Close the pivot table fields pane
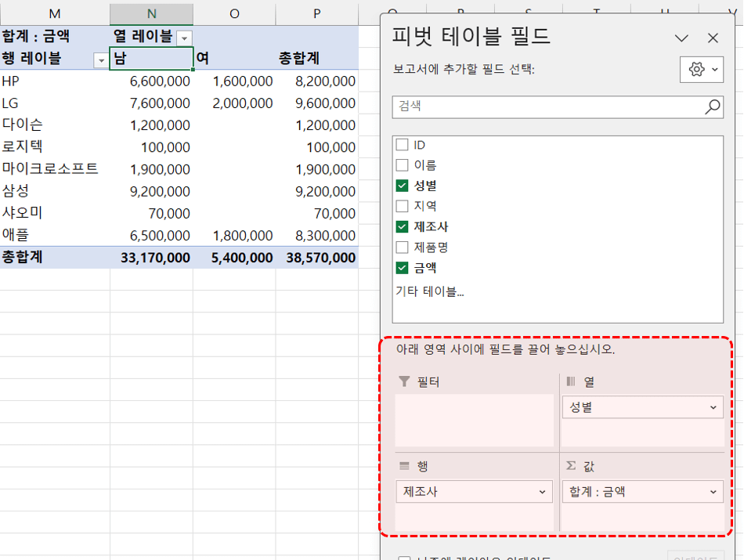The image size is (744, 560). pyautogui.click(x=713, y=38)
